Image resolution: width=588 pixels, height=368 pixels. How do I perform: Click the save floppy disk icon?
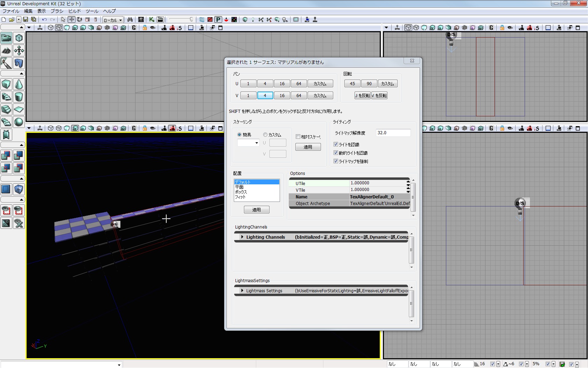click(x=26, y=20)
